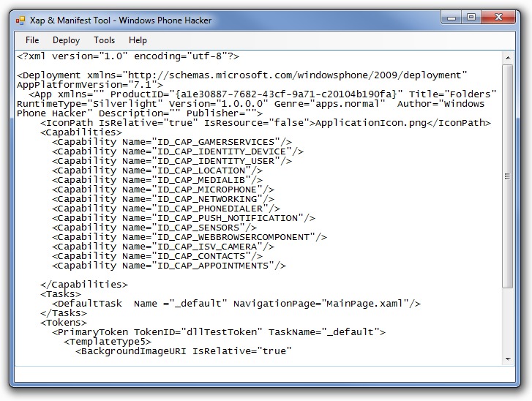
Task: Click the DefaultTask MainPage.xaml line
Action: point(236,303)
